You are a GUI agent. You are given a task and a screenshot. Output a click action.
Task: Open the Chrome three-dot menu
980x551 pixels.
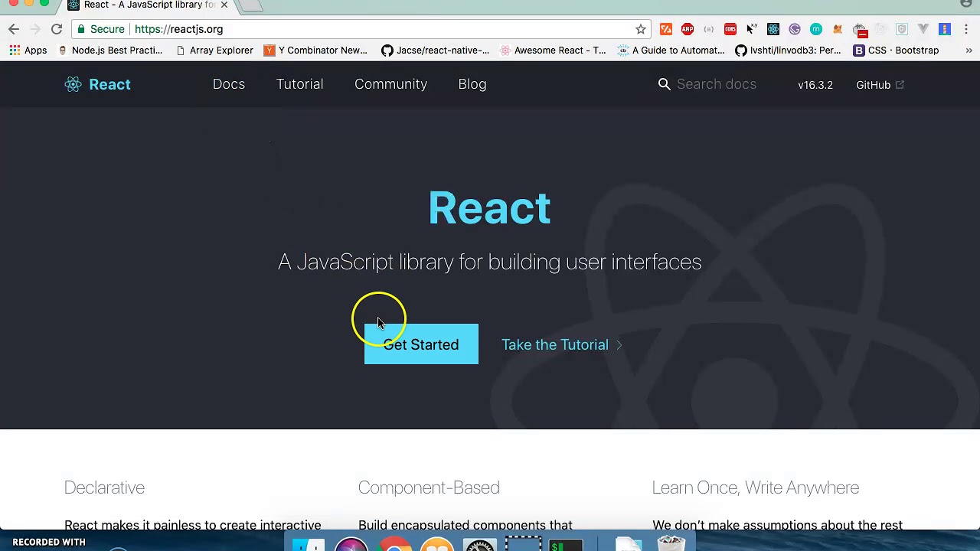click(x=966, y=29)
